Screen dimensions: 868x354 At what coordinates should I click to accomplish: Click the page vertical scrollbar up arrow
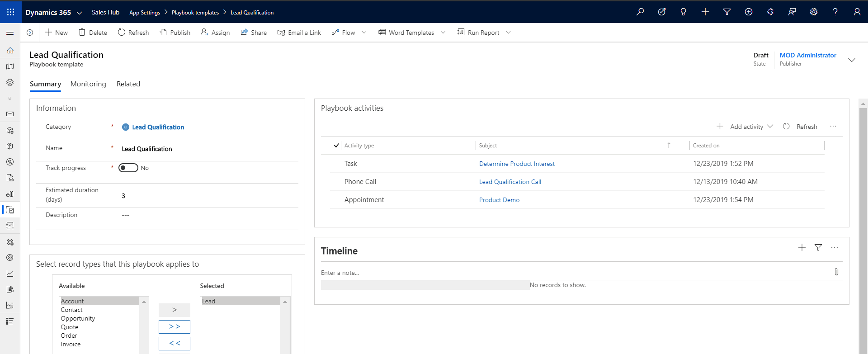coord(863,104)
